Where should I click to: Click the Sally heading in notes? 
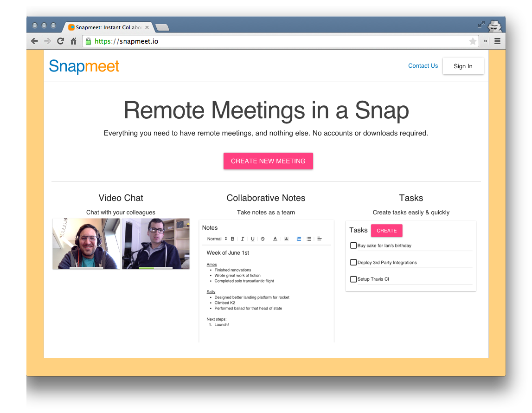211,292
